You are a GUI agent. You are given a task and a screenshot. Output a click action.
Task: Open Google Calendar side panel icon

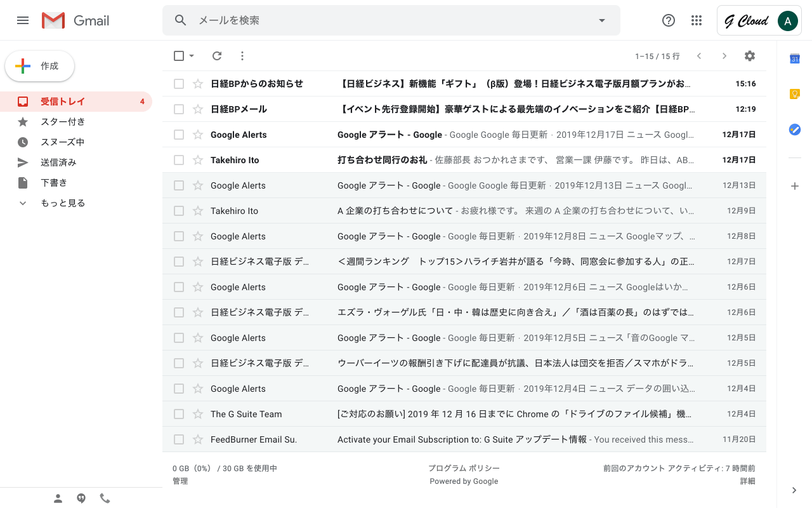[794, 58]
